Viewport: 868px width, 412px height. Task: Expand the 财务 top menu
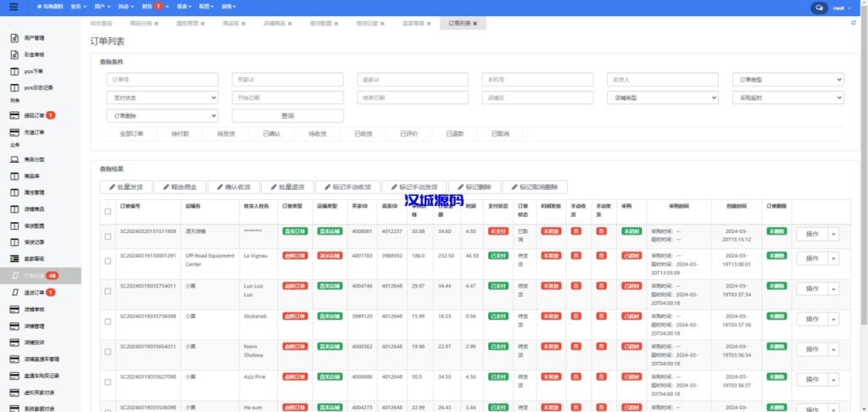tap(155, 7)
